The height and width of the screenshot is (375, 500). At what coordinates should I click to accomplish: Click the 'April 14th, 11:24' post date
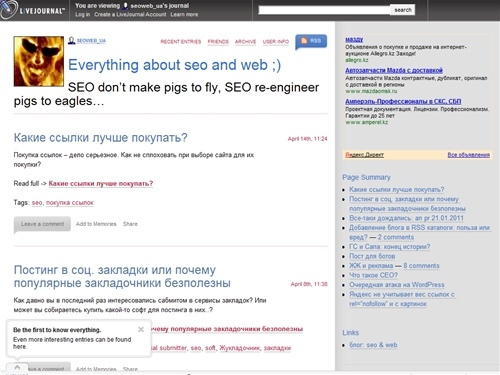pos(307,139)
